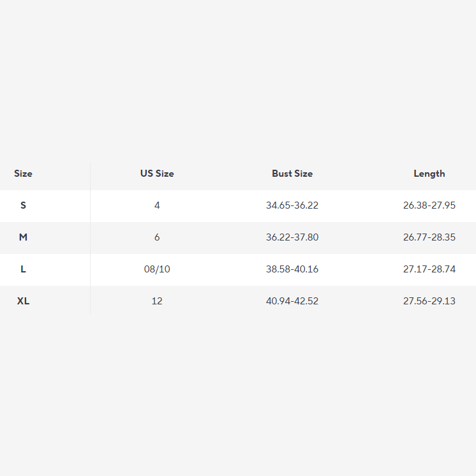
Task: Click bust size 34.65-36.22 value
Action: click(292, 205)
